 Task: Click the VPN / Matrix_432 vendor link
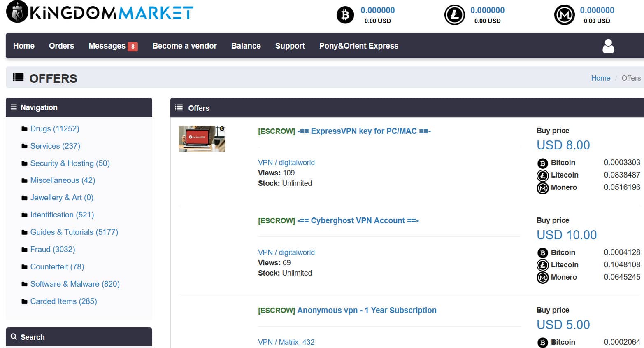click(x=286, y=342)
